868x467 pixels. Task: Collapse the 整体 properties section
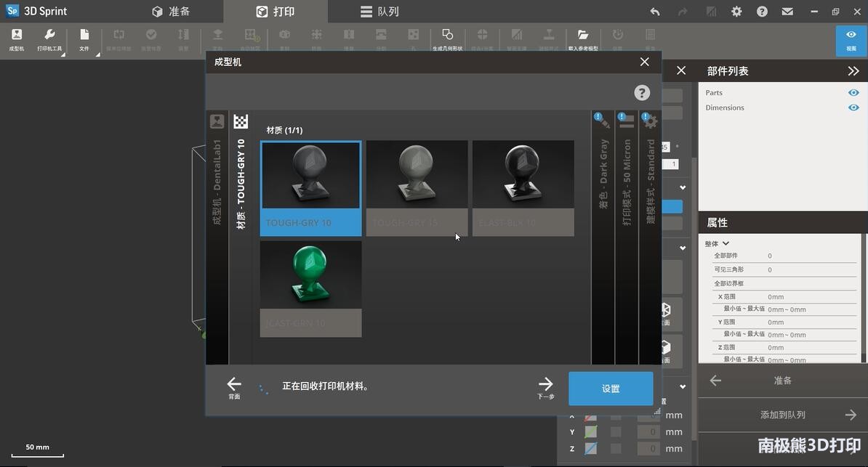coord(726,243)
